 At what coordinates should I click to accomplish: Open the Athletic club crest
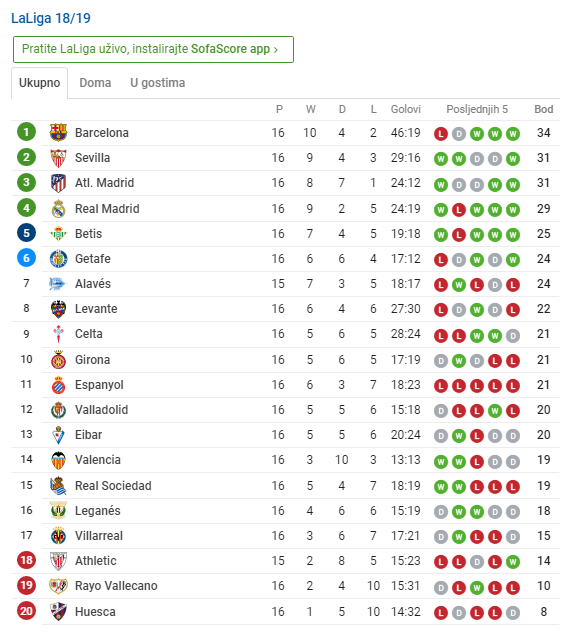click(x=58, y=561)
